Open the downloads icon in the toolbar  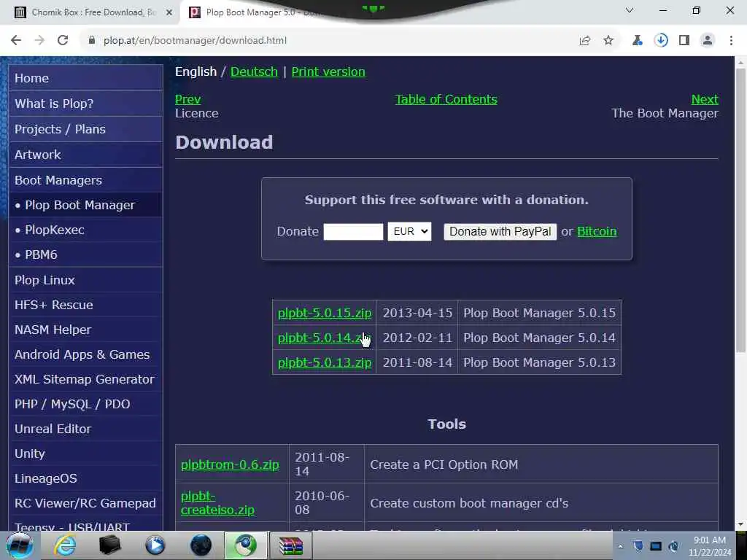coord(661,41)
